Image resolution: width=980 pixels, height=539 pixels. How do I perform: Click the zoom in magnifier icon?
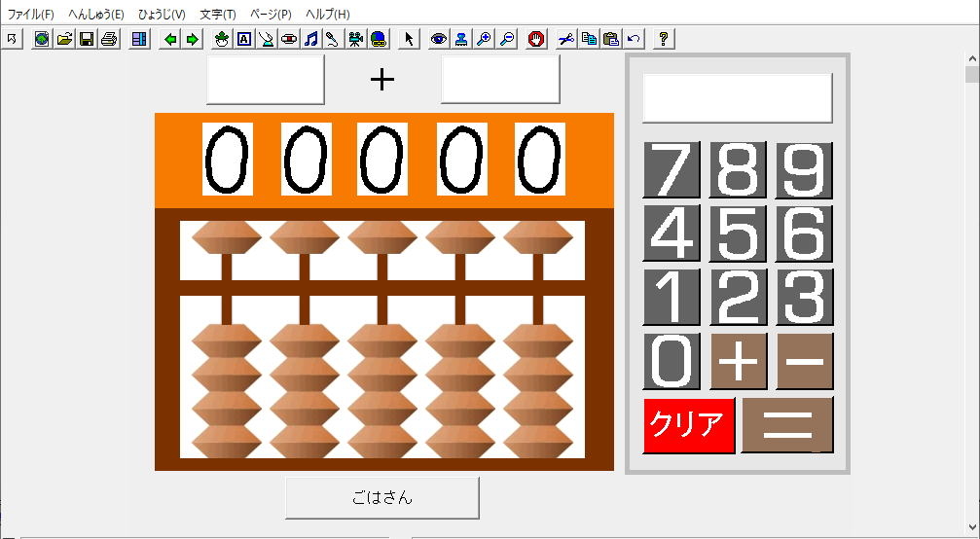point(484,39)
